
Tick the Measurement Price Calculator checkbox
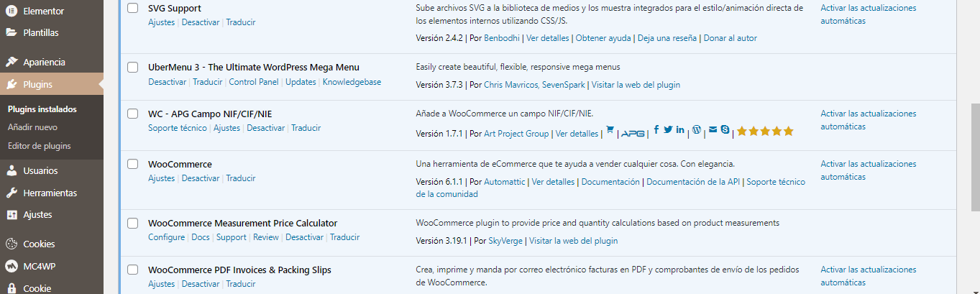(x=132, y=223)
